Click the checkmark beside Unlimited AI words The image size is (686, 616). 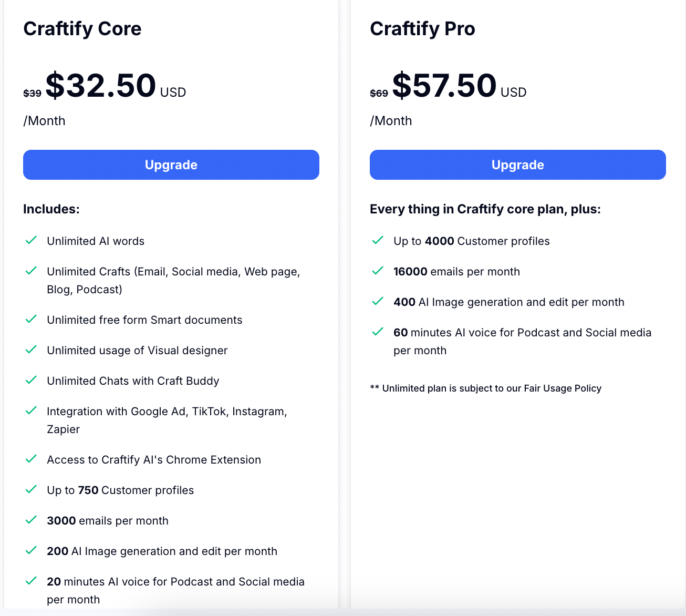coord(31,240)
